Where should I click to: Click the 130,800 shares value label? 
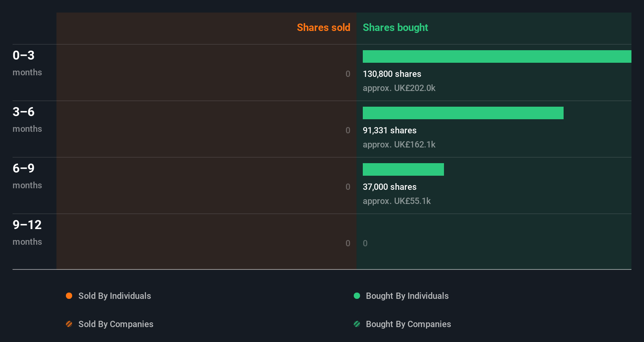tap(392, 74)
